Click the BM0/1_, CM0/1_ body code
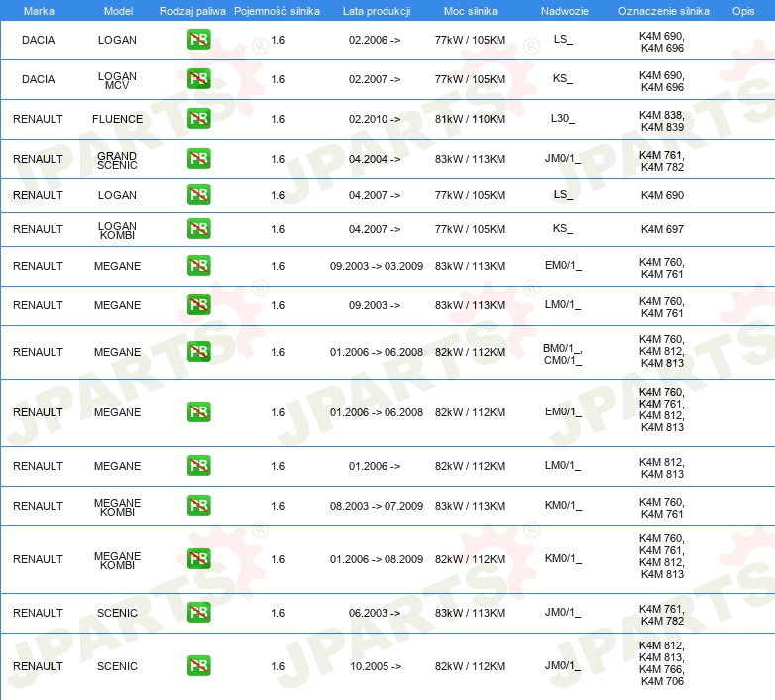The image size is (775, 700). tap(563, 354)
